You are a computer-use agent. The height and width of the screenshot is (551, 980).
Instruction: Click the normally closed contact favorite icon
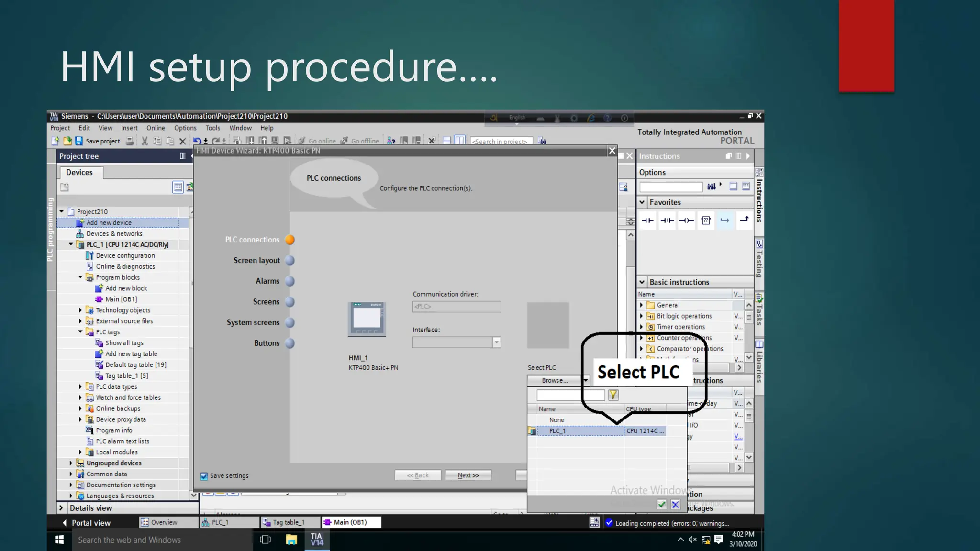tap(667, 220)
